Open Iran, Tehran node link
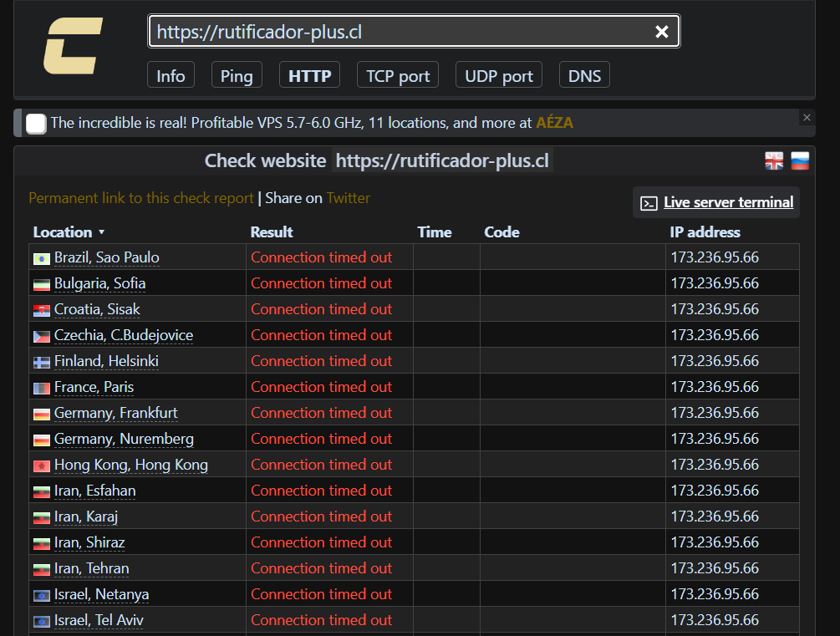 point(92,568)
